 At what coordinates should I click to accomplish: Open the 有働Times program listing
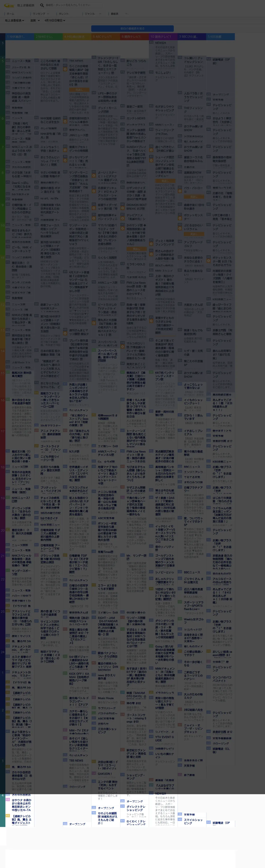pyautogui.click(x=105, y=552)
